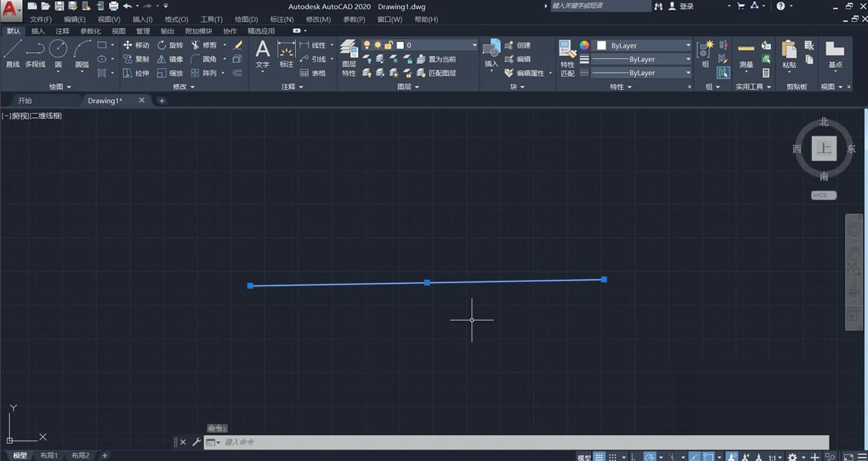
Task: Click the Save icon in quick access toolbar
Action: (59, 6)
